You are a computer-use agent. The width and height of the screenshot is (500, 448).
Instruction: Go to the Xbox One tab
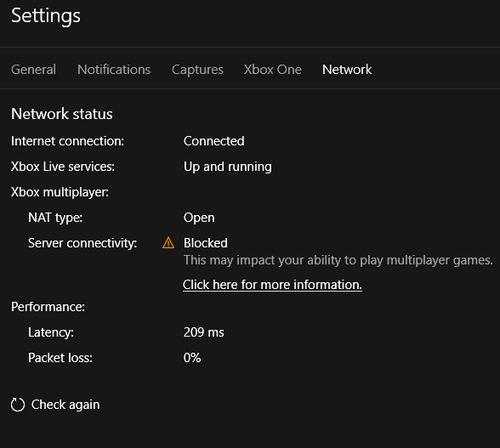[273, 70]
